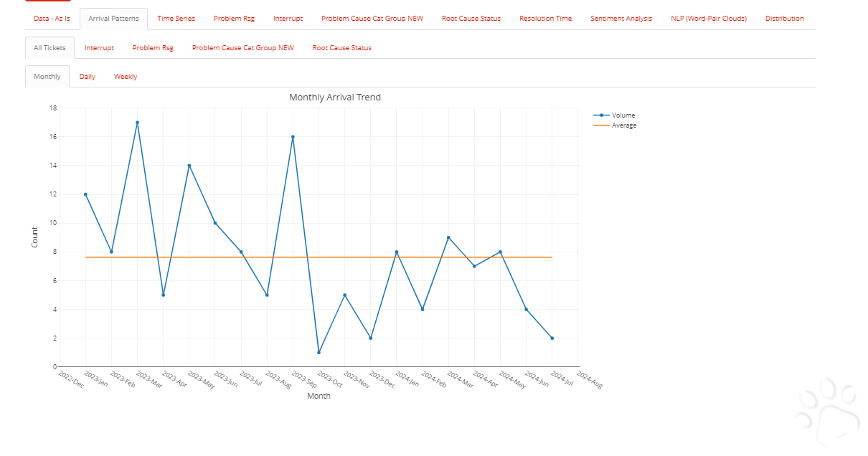The image size is (868, 456).
Task: Open top-row Problem Cause Cat Group NEW tab
Action: 372,19
